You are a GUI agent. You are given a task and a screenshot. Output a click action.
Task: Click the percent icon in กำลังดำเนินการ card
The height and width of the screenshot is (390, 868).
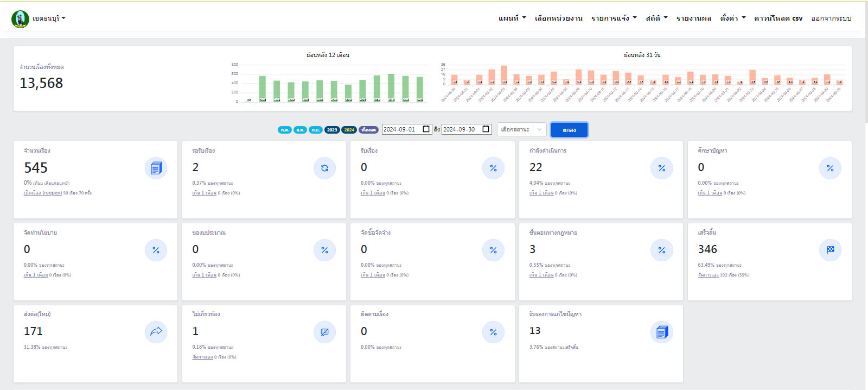tap(661, 168)
